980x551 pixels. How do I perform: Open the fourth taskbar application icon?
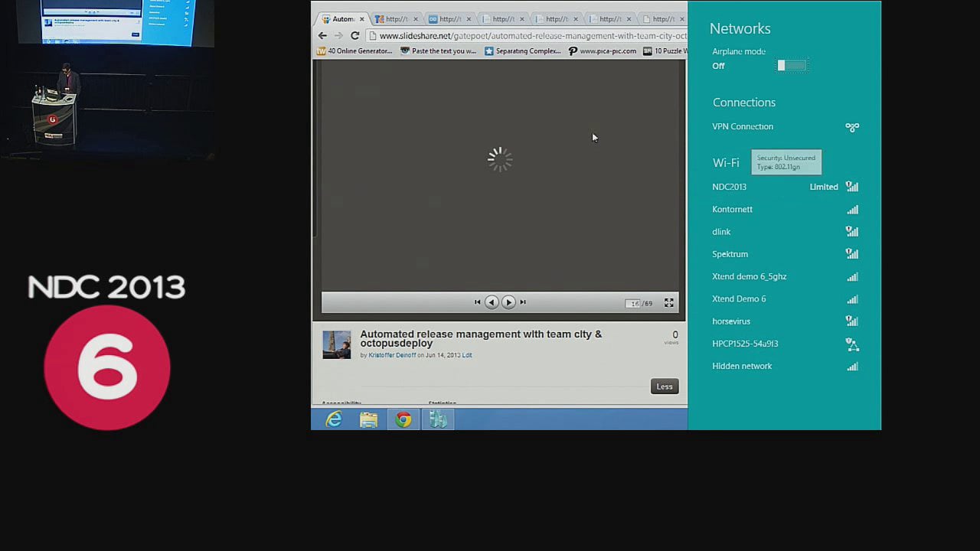[x=438, y=419]
